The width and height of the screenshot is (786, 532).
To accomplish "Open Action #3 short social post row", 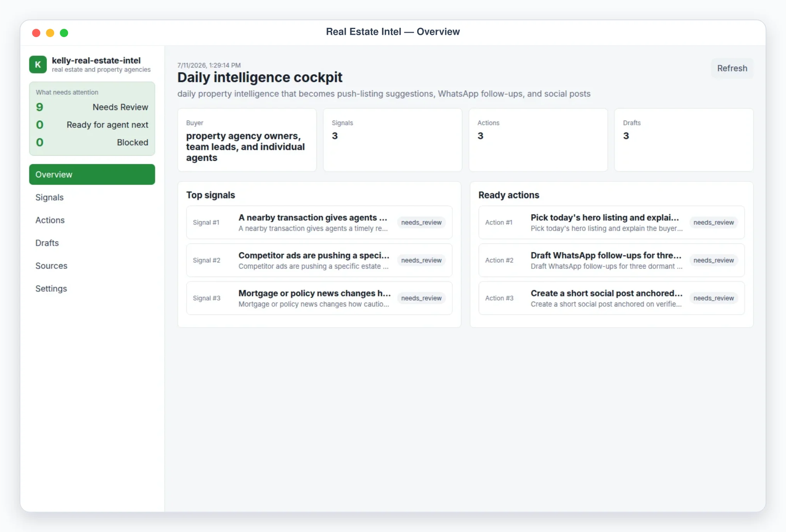I will pos(611,298).
